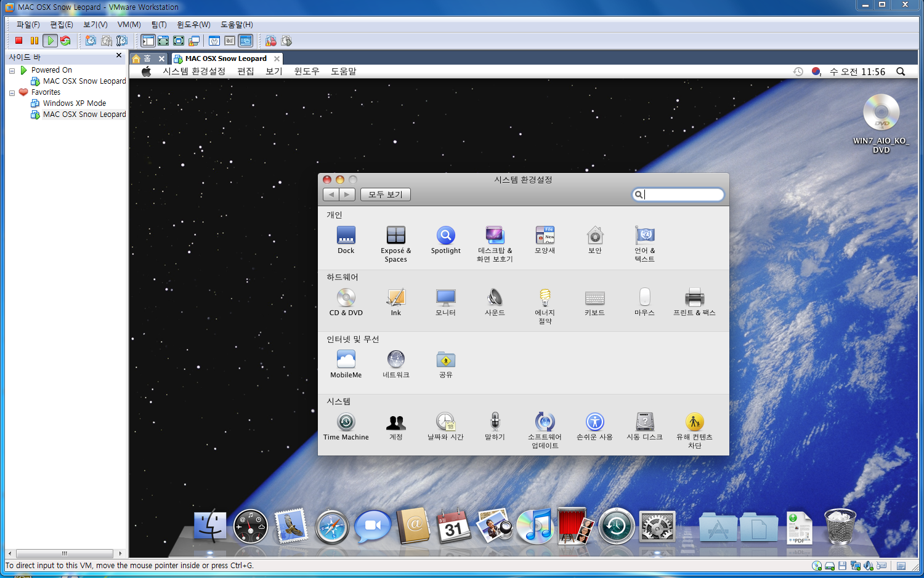Open the Dock preferences pane

click(x=346, y=240)
